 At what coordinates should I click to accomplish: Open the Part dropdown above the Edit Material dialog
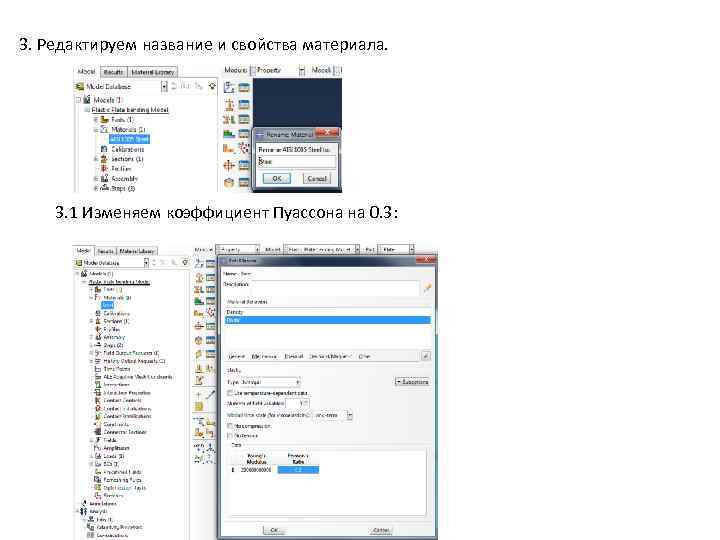pyautogui.click(x=412, y=249)
